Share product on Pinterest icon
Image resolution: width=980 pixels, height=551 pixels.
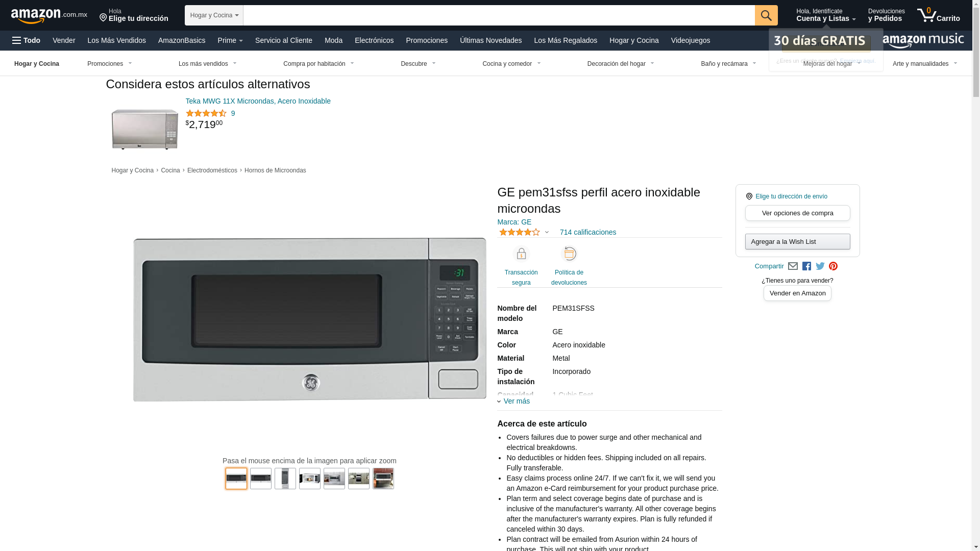(833, 266)
